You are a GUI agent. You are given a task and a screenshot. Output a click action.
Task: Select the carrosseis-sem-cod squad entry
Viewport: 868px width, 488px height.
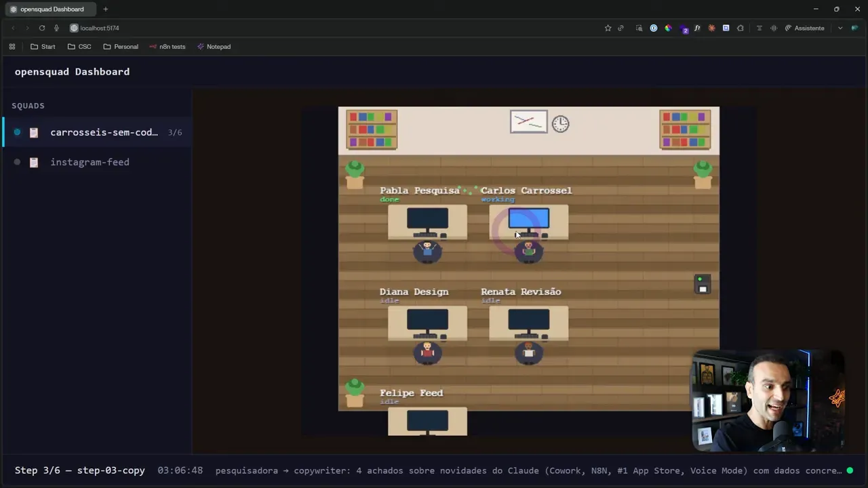coord(103,132)
